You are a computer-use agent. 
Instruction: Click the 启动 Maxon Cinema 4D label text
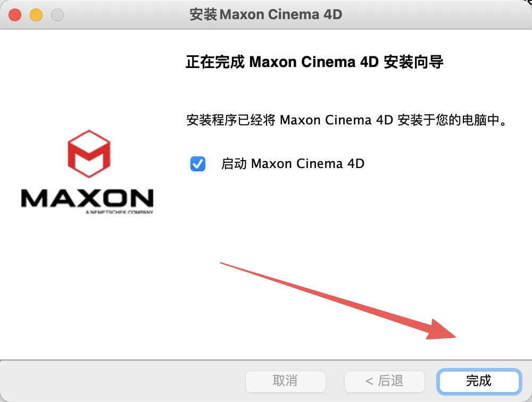coord(293,164)
